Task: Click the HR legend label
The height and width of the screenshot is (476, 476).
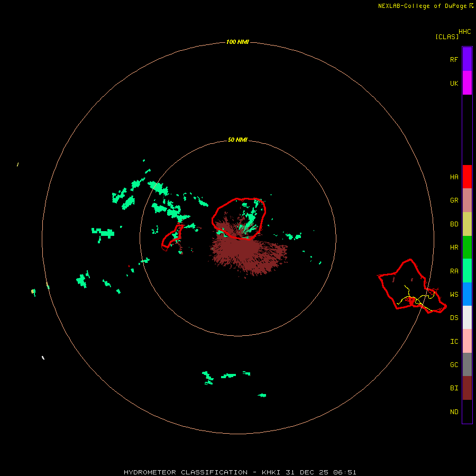Action: [x=454, y=248]
